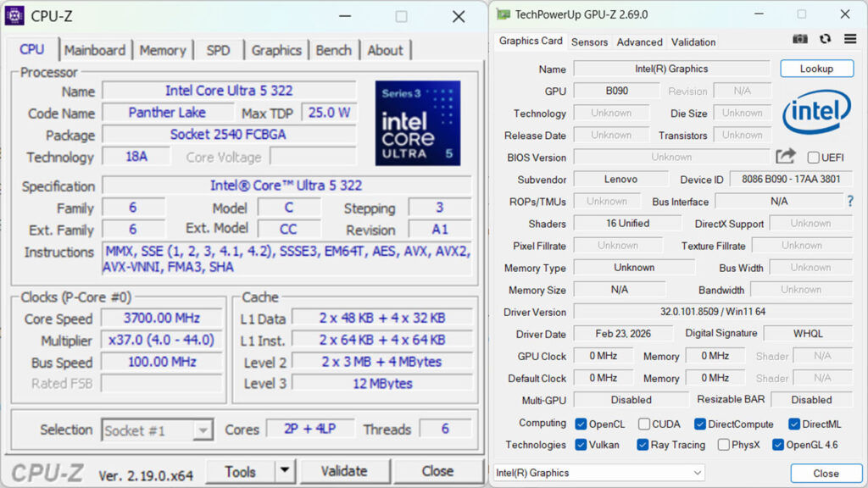This screenshot has height=488, width=868.
Task: Switch to the SPD tab
Action: pyautogui.click(x=218, y=50)
